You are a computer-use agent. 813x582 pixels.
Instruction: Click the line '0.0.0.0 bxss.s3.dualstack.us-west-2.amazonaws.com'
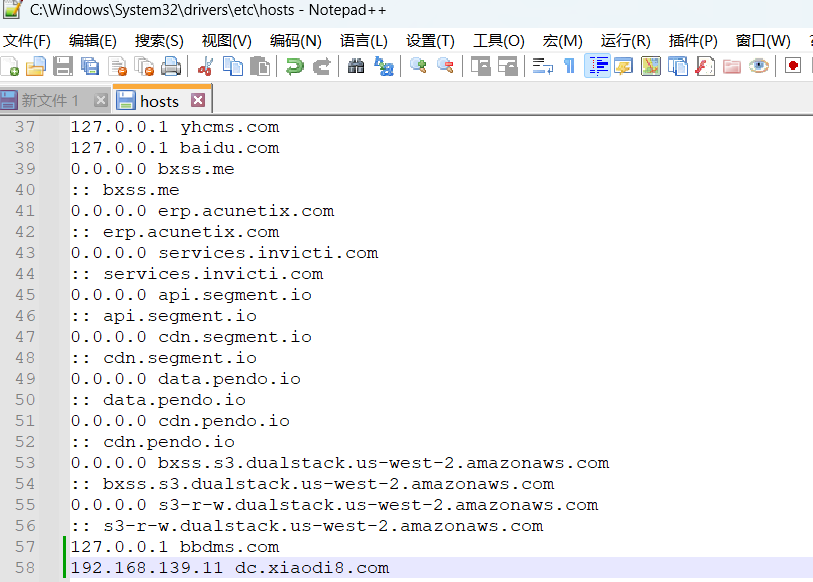pyautogui.click(x=340, y=463)
